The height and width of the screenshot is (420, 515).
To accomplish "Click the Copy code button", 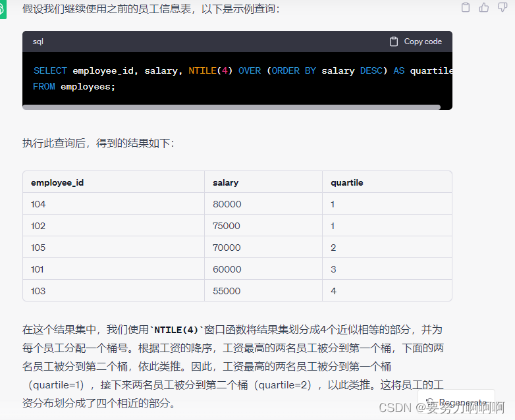I will pos(416,41).
